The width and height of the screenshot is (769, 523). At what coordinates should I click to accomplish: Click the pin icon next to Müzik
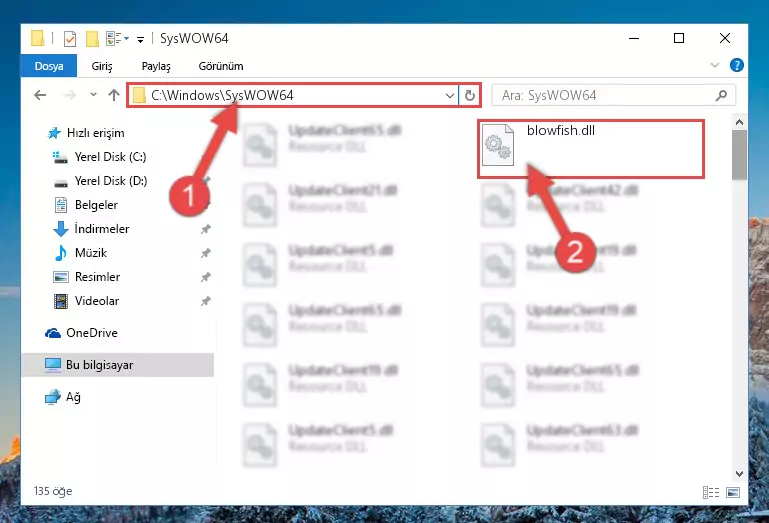pyautogui.click(x=205, y=253)
